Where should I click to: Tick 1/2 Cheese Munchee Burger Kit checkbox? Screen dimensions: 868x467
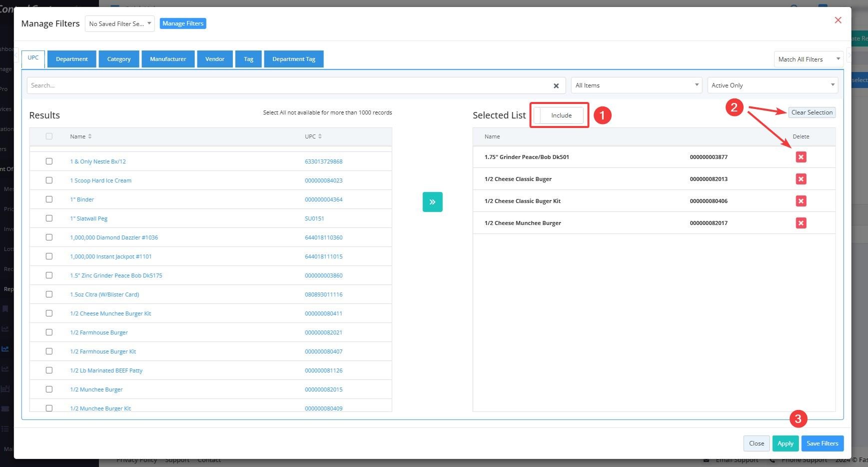(49, 313)
